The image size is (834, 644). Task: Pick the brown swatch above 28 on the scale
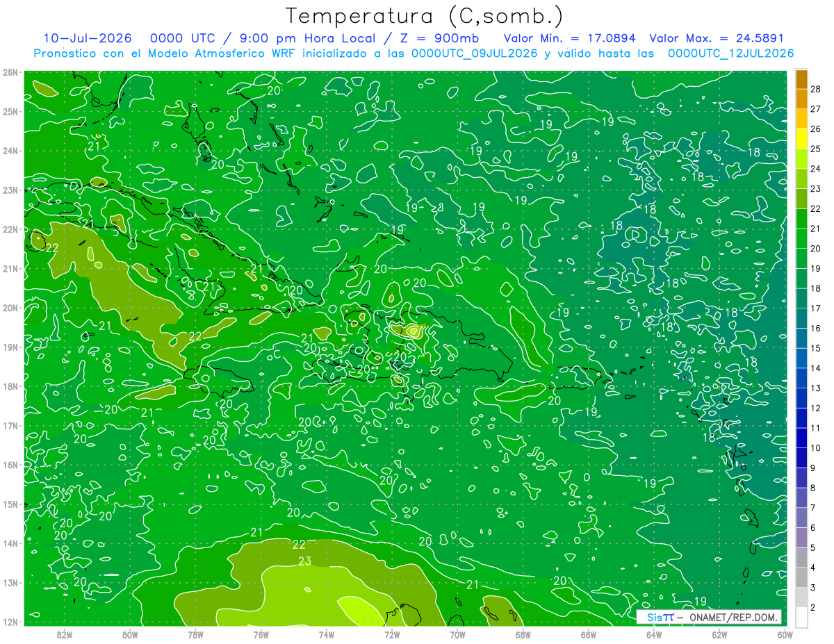coord(801,79)
